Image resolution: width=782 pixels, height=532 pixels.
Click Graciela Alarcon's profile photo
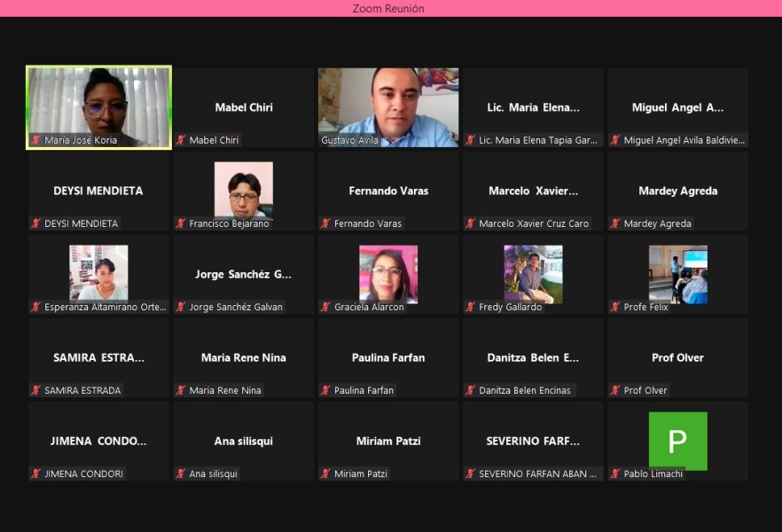388,273
